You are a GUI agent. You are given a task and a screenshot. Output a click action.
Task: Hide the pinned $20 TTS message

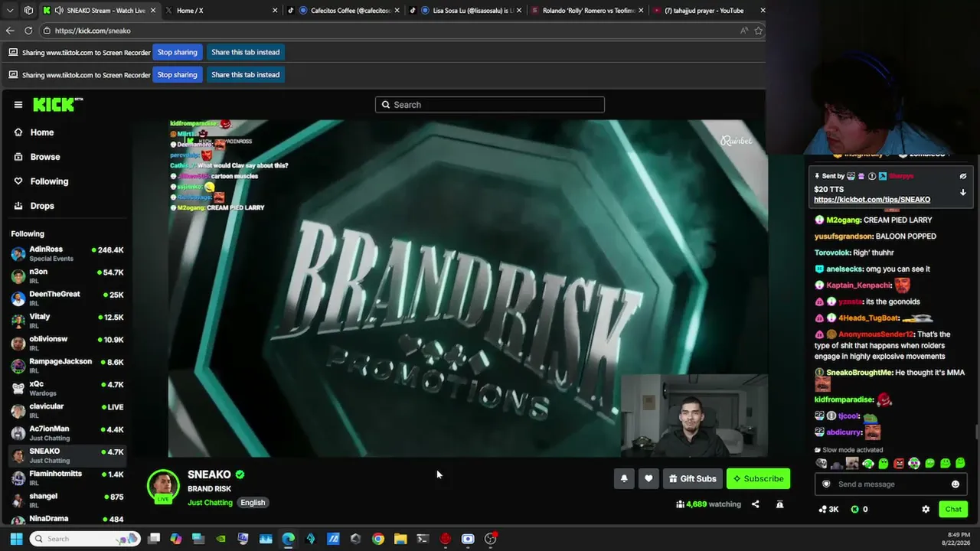[x=963, y=176]
